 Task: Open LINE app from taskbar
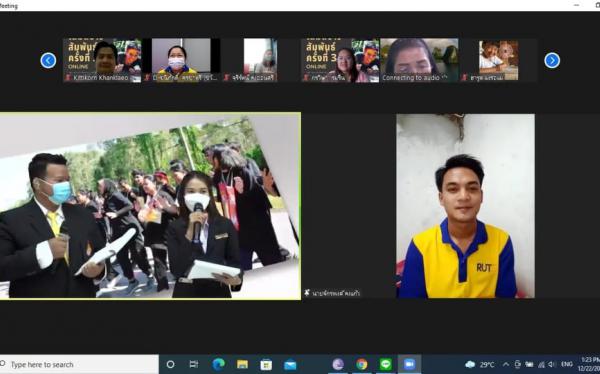pos(386,364)
